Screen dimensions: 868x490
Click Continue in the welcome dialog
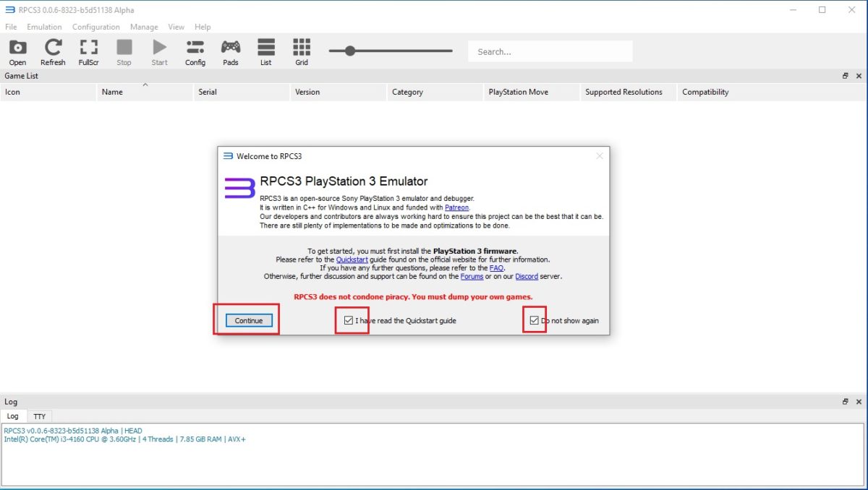pos(248,319)
